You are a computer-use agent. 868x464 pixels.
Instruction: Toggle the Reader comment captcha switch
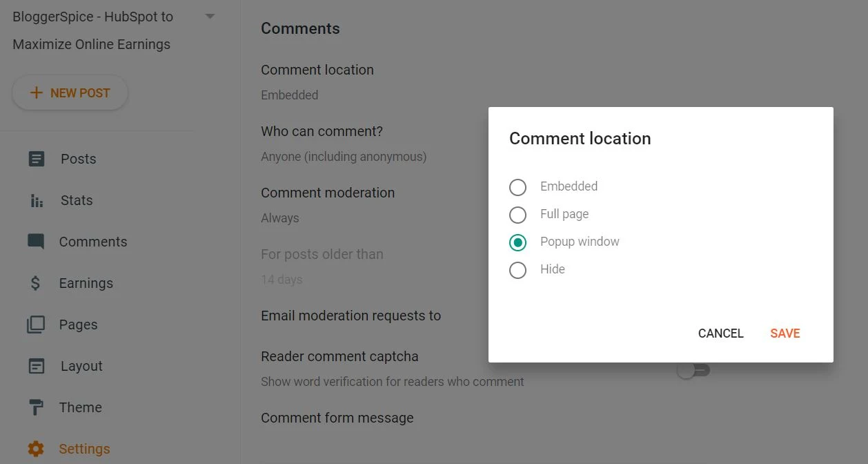[693, 371]
